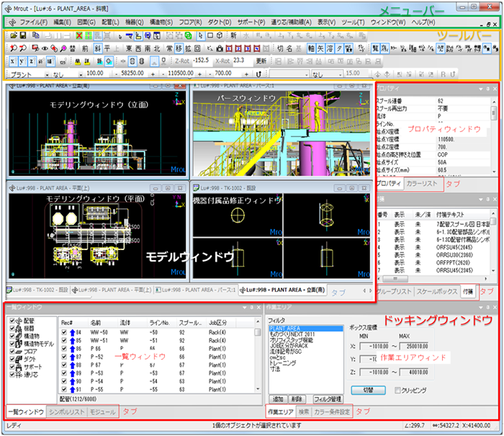
Task: Select the 東 (east view) toolbar button
Action: coord(129,48)
